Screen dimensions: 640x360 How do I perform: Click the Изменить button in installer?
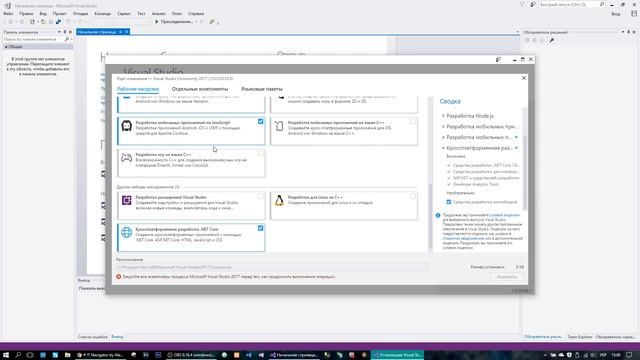[x=507, y=277]
